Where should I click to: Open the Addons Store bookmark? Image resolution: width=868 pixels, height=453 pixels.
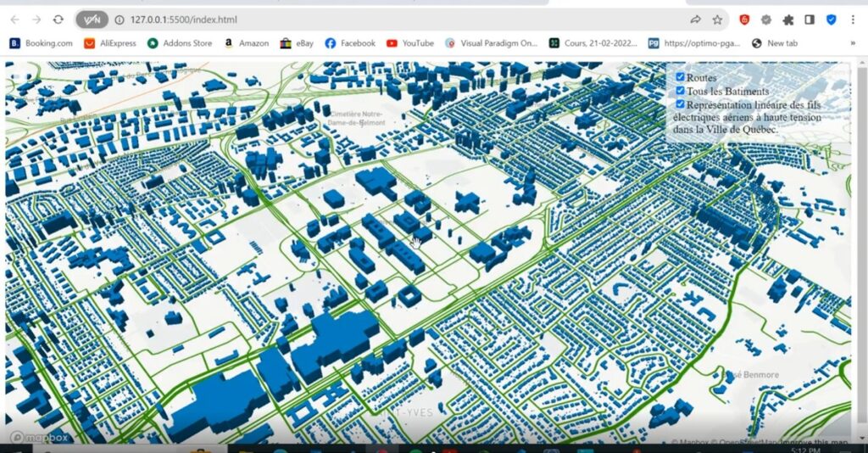pyautogui.click(x=180, y=43)
